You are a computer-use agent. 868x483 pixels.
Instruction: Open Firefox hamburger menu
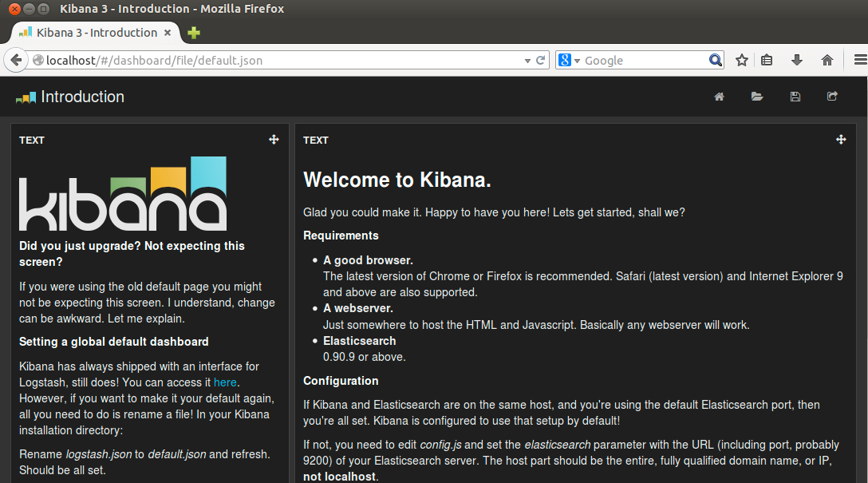click(x=860, y=60)
